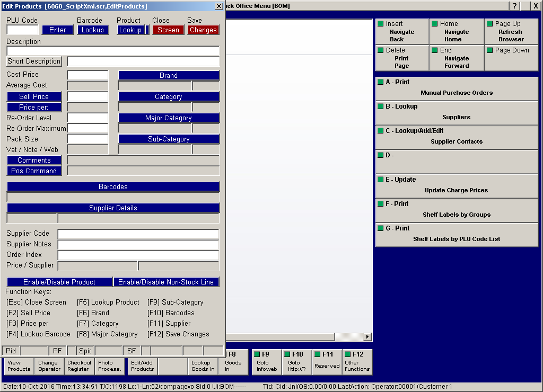
Task: Click red Close Screen button
Action: [168, 30]
